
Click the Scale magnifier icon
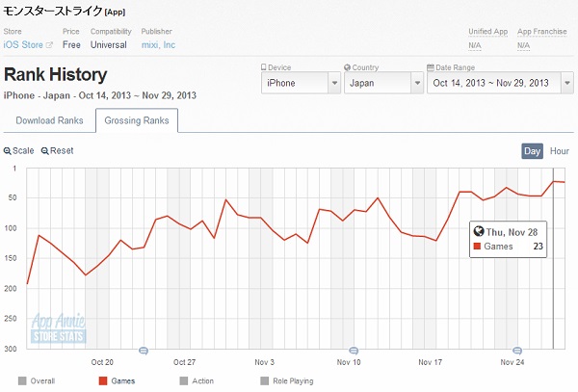(8, 151)
